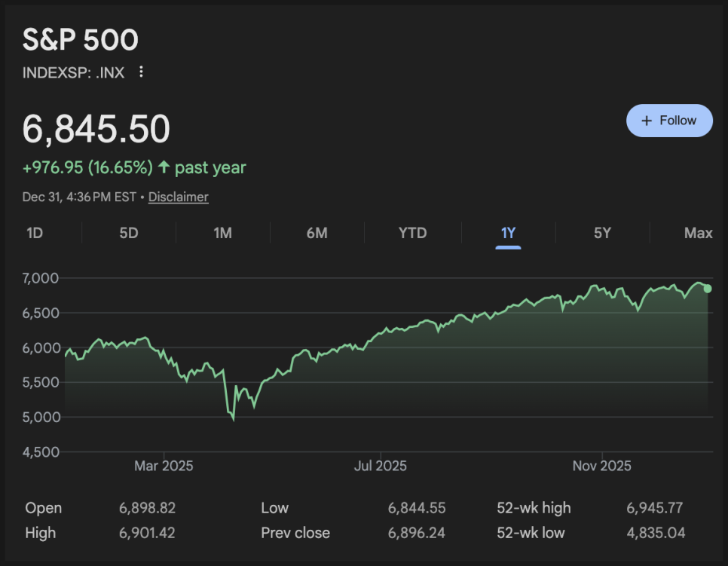Open the Disclaimer link
The width and height of the screenshot is (728, 566).
coord(178,197)
